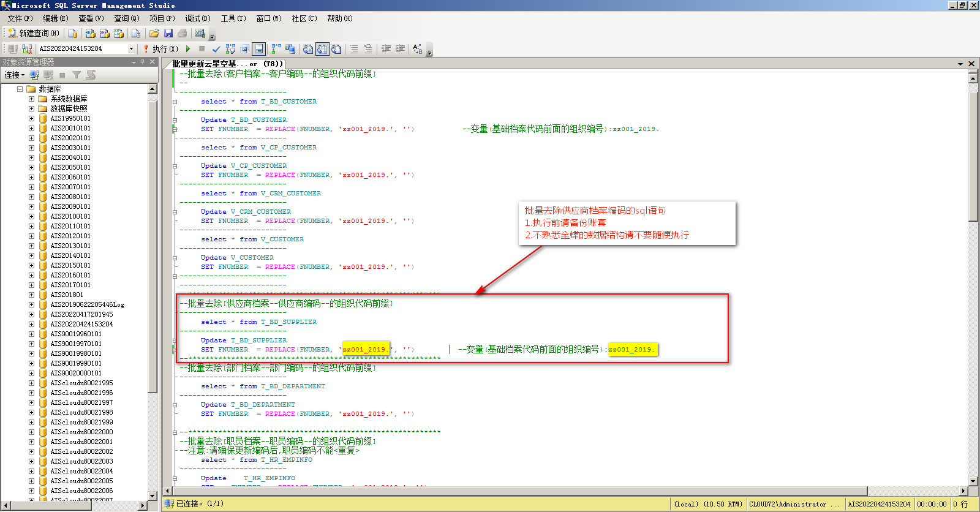Select the AIScloudu80021995 database in the tree
Viewport: 980px width, 512px height.
pos(81,383)
